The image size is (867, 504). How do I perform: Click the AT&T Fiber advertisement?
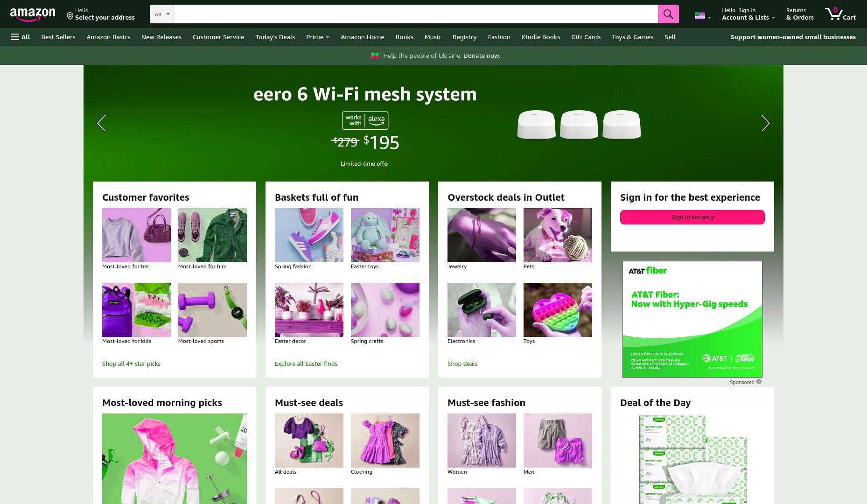[692, 319]
